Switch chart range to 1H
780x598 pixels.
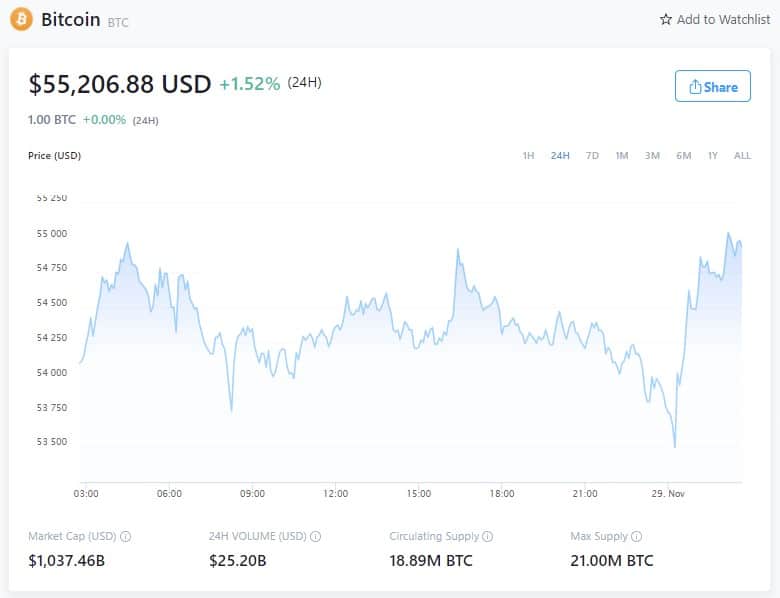pyautogui.click(x=528, y=156)
